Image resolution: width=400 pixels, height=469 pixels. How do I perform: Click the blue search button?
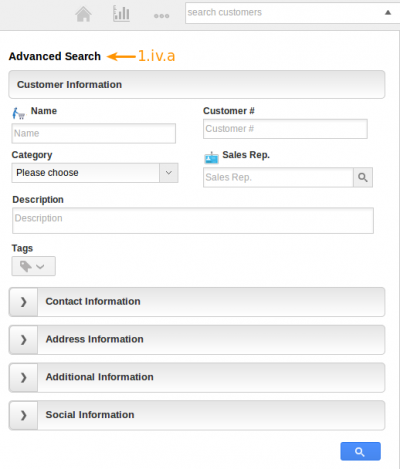360,451
